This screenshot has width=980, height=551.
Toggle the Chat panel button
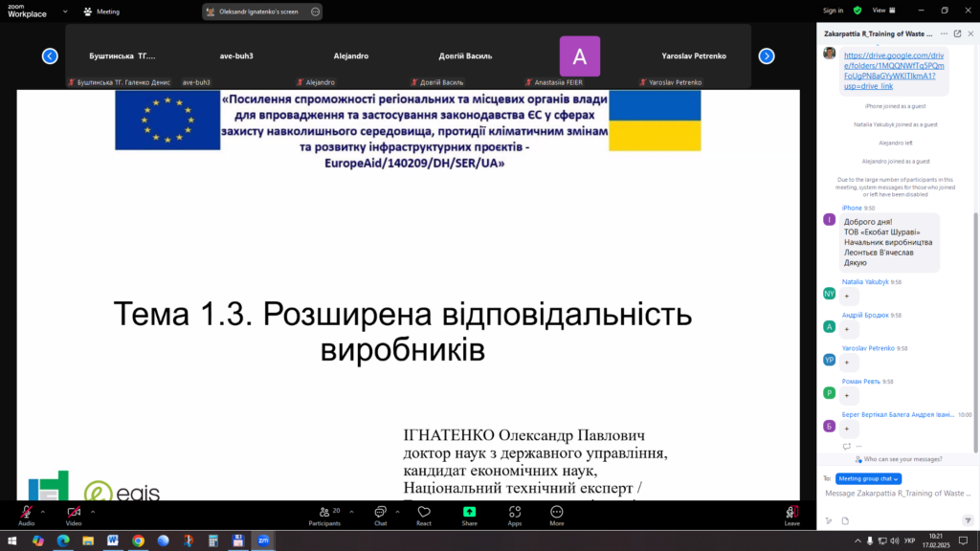pos(380,516)
